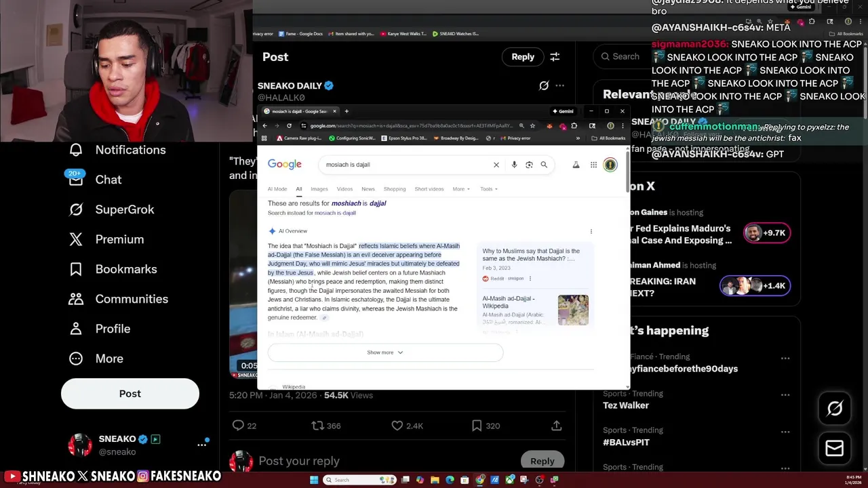Screen dimensions: 868x488
Task: Open Google Search Labs flask icon
Action: tap(576, 165)
